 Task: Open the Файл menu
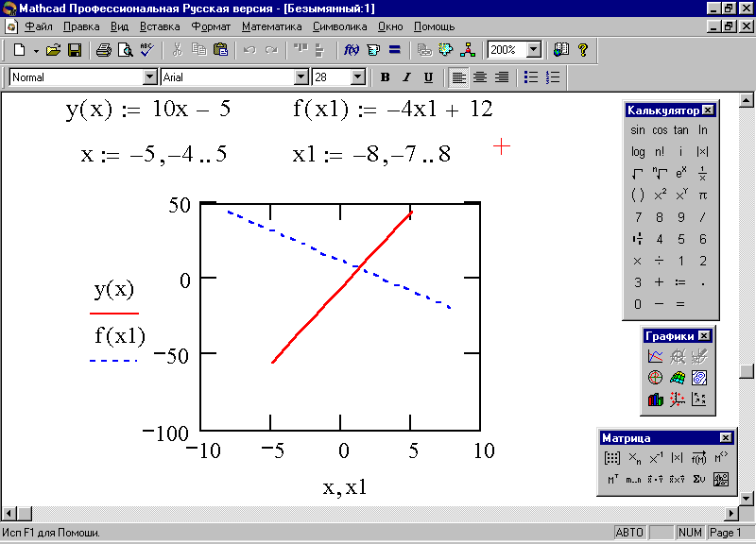(x=39, y=26)
